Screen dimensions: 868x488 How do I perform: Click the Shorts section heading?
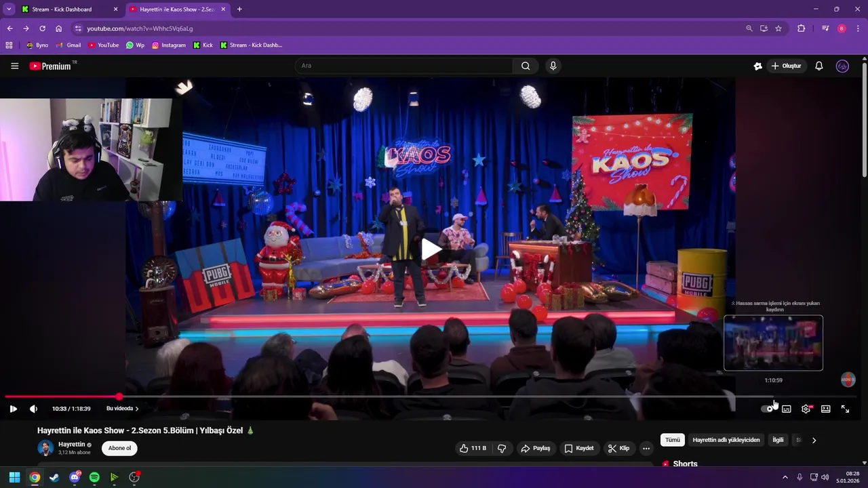(x=685, y=464)
